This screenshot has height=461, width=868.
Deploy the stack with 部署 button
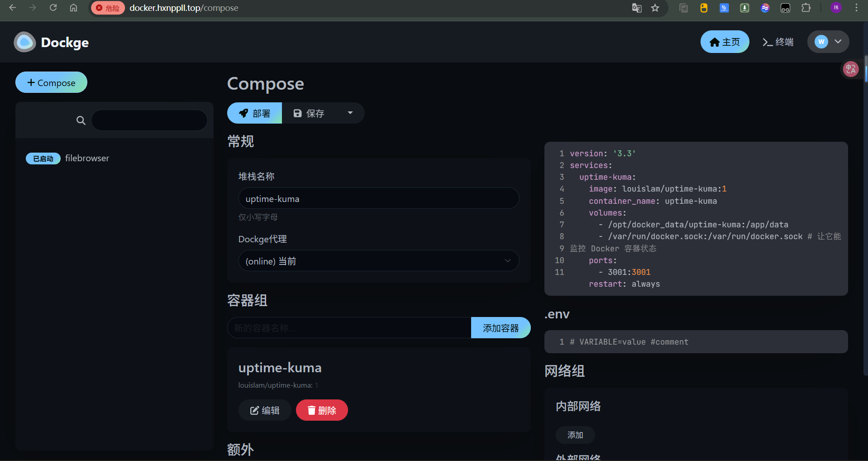(x=254, y=113)
